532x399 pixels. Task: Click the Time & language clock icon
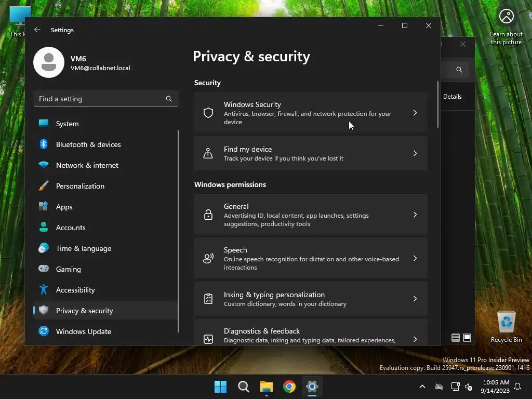[x=44, y=248]
